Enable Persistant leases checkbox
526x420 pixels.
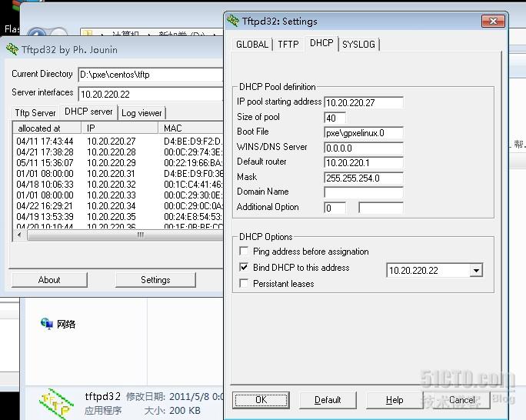coord(244,284)
